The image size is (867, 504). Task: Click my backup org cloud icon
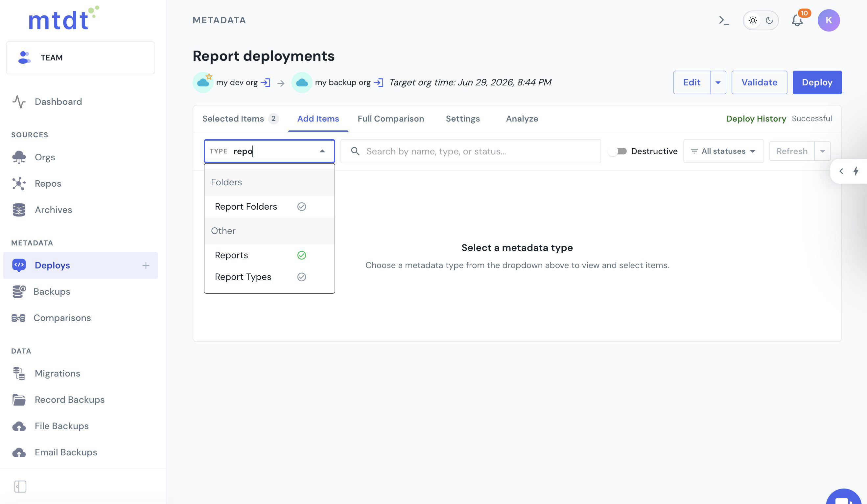point(302,82)
